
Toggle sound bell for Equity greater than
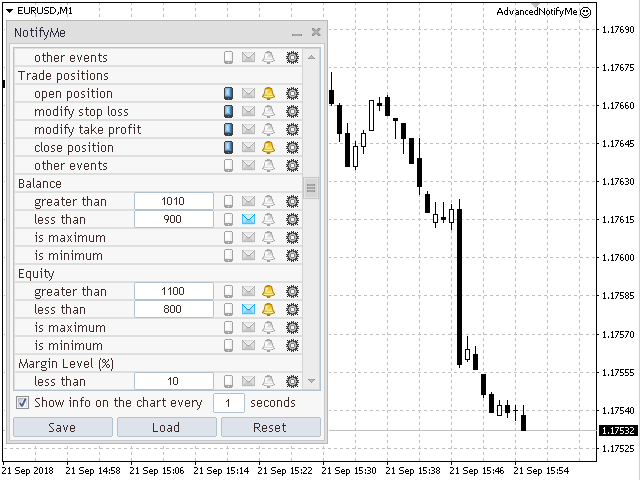(x=268, y=291)
